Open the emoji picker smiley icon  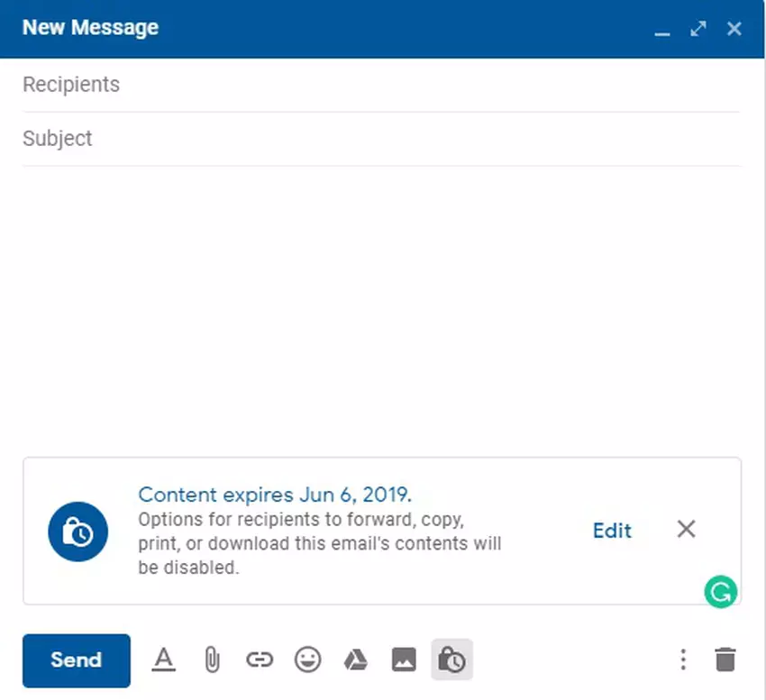coord(308,660)
